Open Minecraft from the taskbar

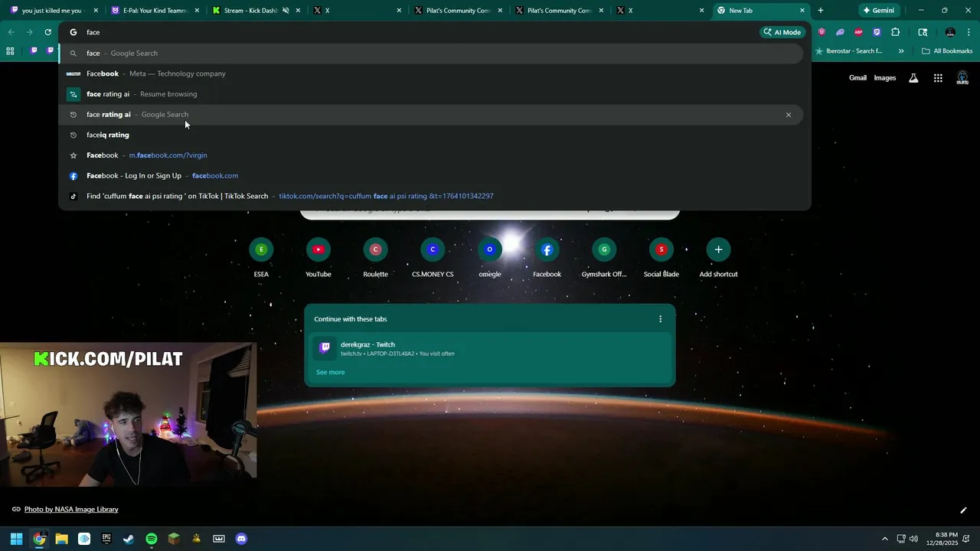tap(174, 539)
